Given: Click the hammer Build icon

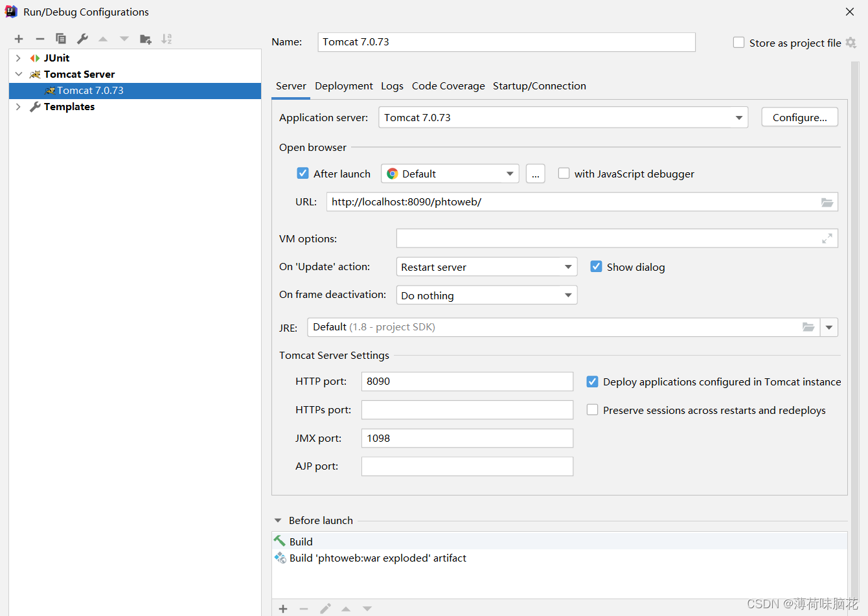Looking at the screenshot, I should (x=280, y=541).
